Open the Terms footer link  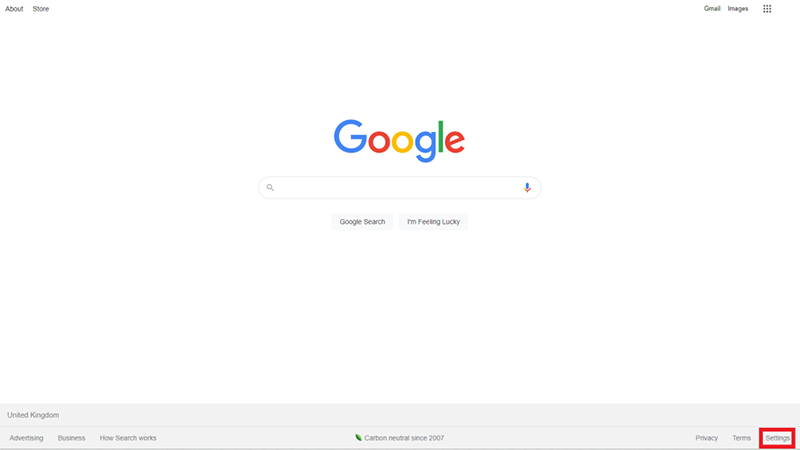(741, 438)
